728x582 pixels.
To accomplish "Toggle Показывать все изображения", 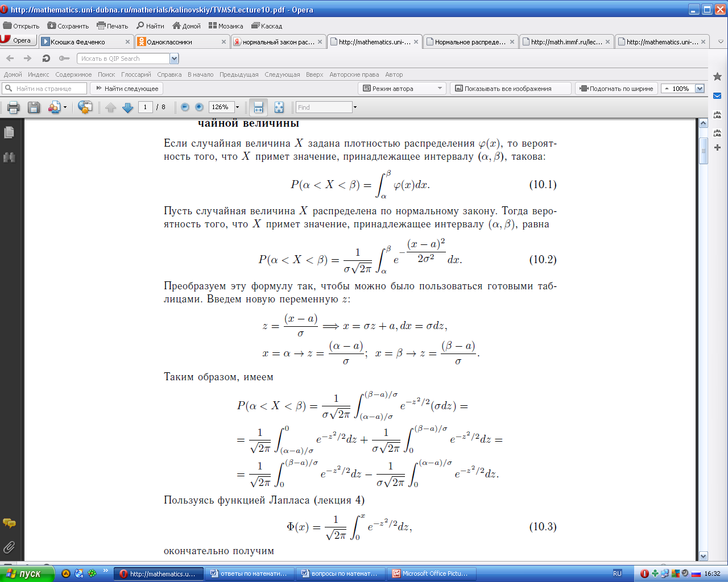I will click(x=510, y=88).
